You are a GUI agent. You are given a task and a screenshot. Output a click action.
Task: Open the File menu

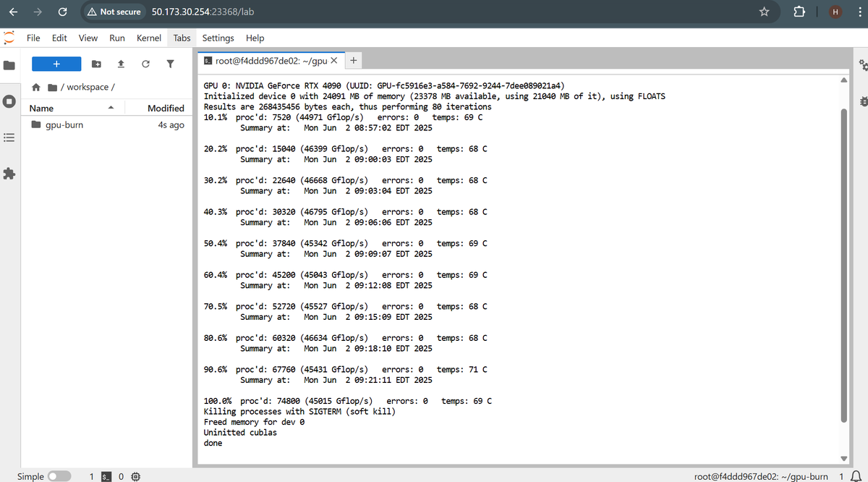tap(33, 38)
